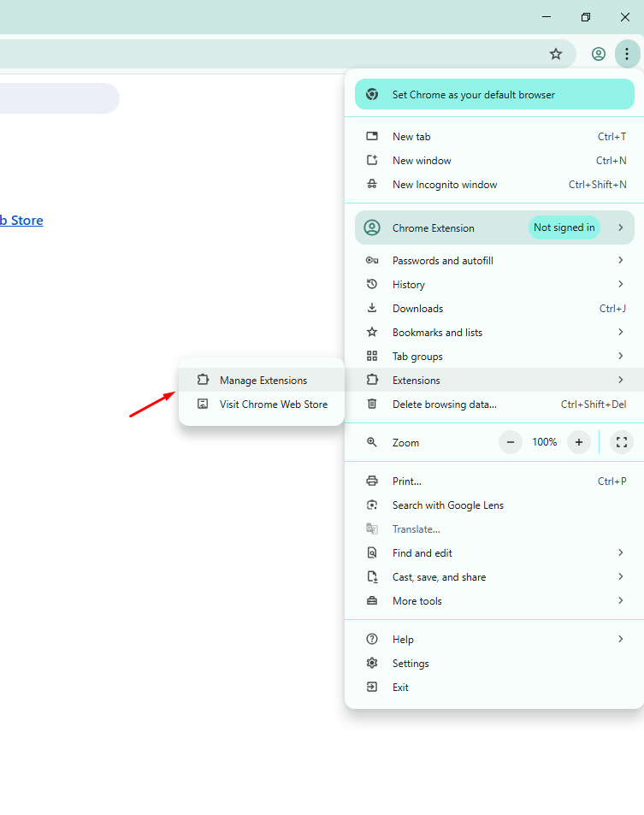Click the search box on the page
The image size is (644, 815).
(x=60, y=98)
